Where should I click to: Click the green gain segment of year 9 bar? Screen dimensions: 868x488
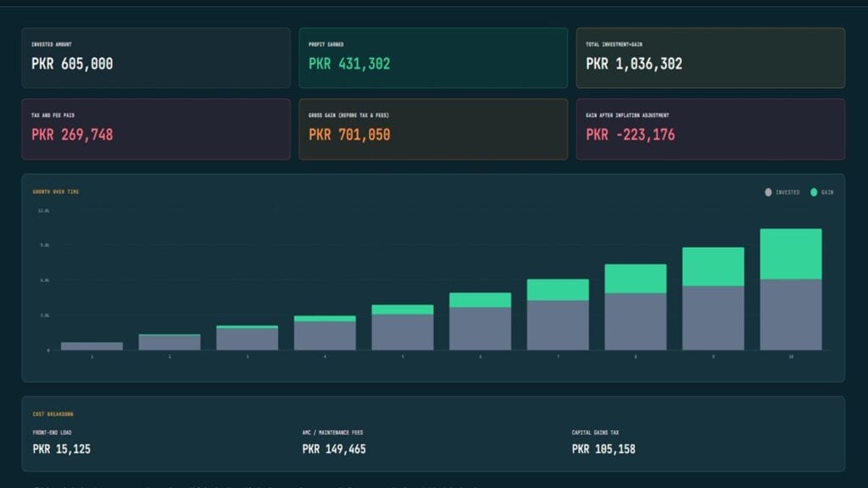[713, 267]
